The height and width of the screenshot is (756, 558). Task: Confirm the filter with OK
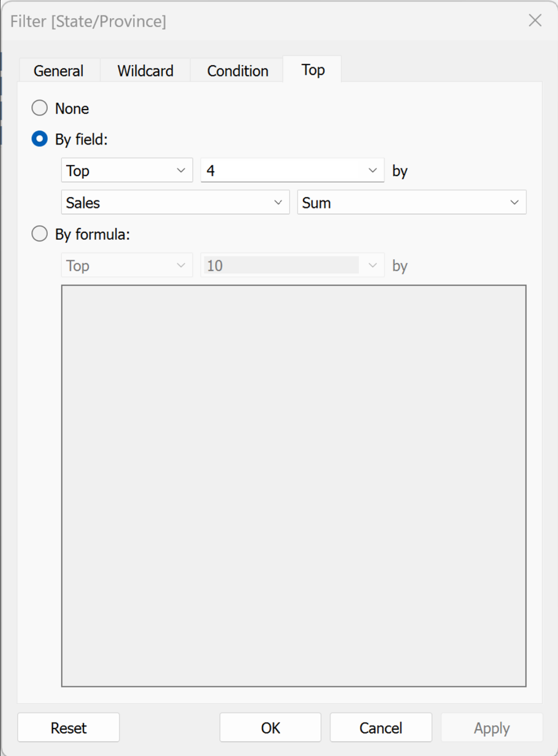tap(270, 728)
